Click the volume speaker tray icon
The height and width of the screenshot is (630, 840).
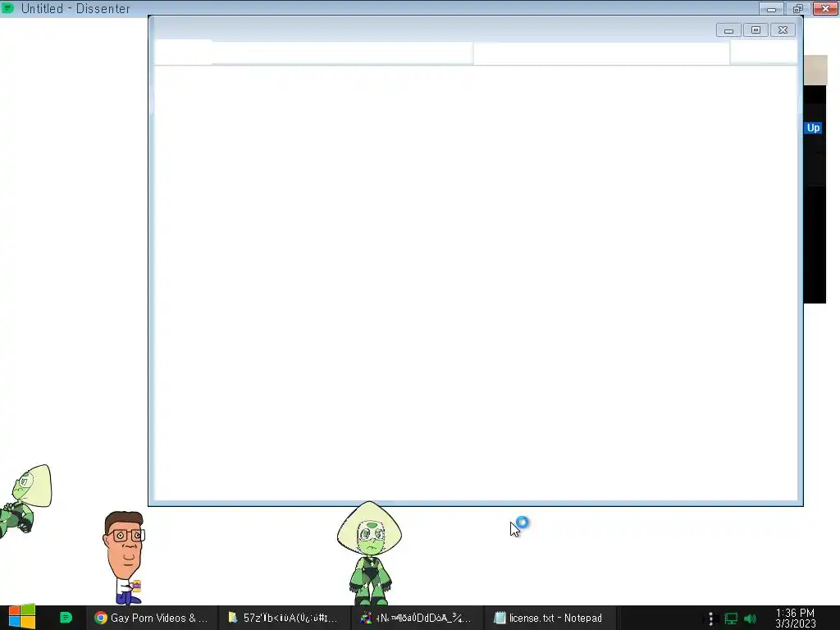point(750,619)
